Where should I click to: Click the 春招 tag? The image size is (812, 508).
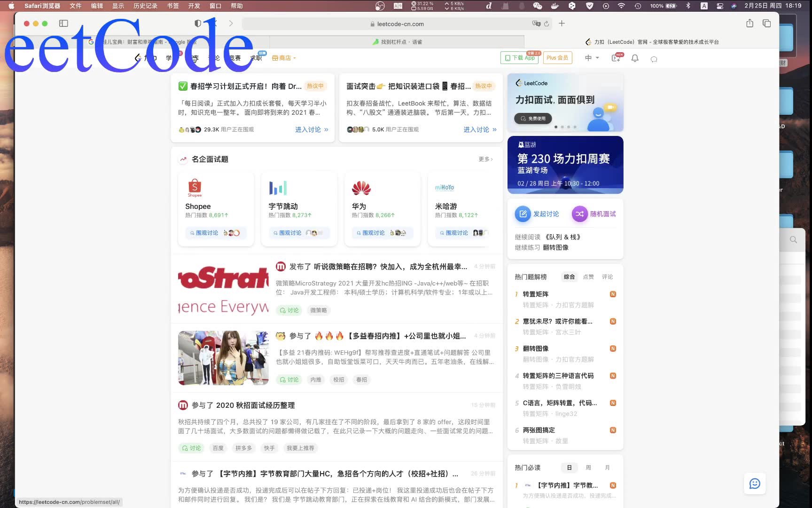[x=361, y=380]
